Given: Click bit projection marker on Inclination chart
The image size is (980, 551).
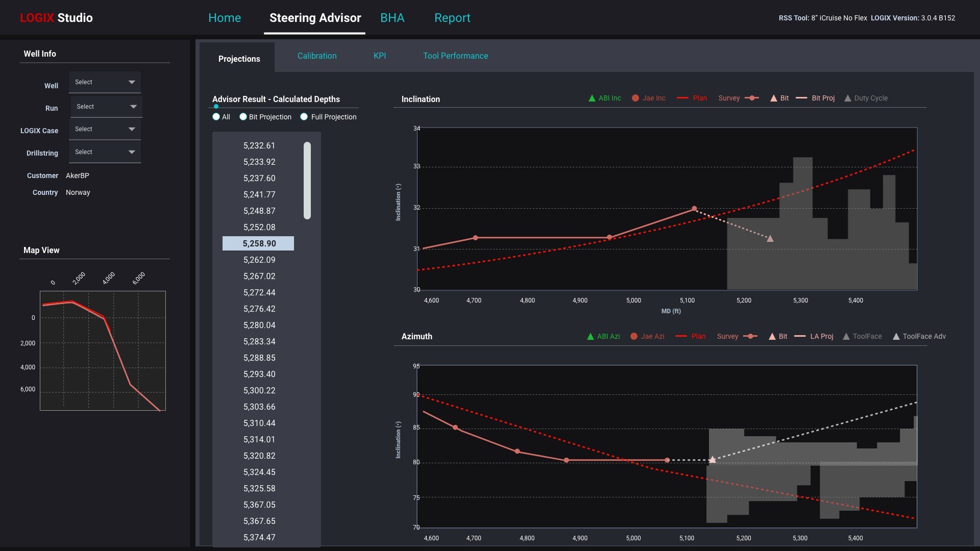Looking at the screenshot, I should coord(770,239).
